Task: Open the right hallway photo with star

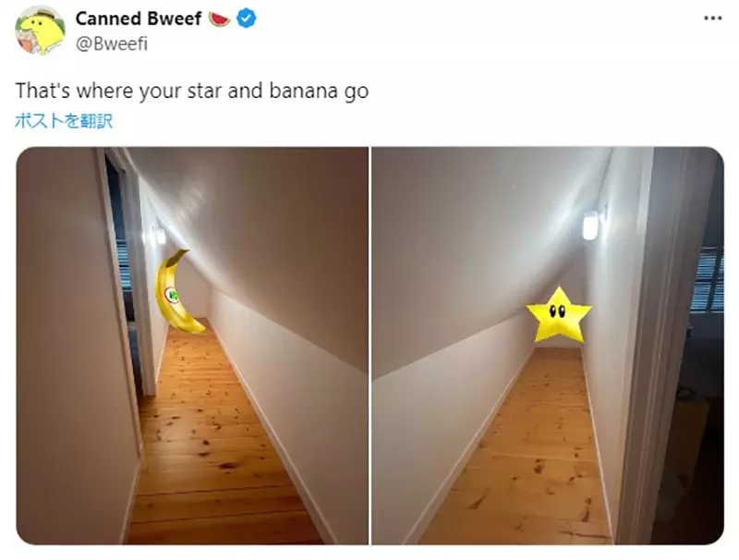Action: pos(548,346)
